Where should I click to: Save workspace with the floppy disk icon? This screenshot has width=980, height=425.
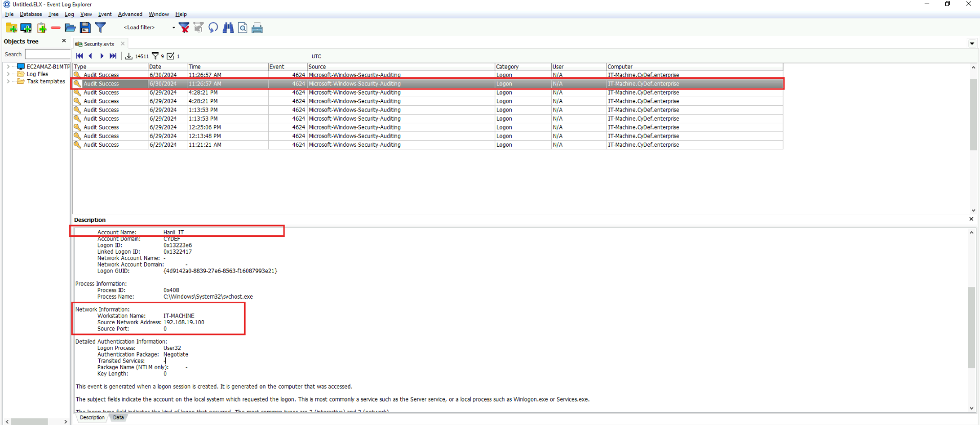point(85,28)
